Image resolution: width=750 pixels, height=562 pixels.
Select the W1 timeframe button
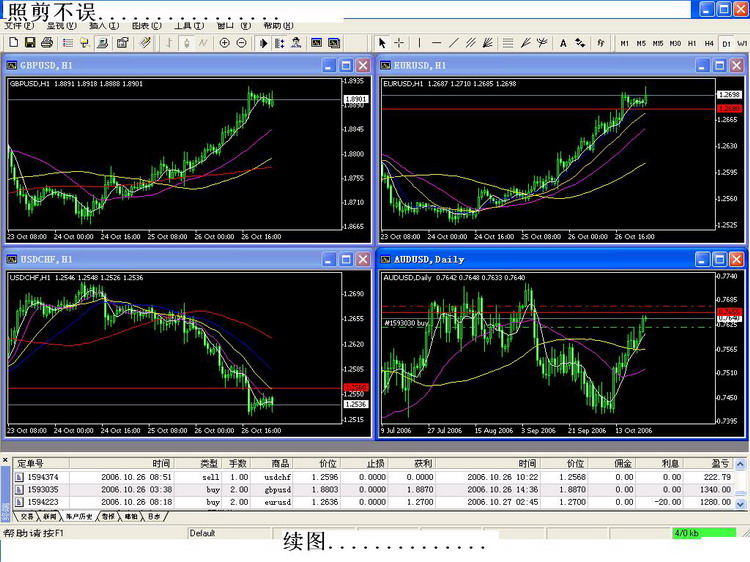(742, 43)
